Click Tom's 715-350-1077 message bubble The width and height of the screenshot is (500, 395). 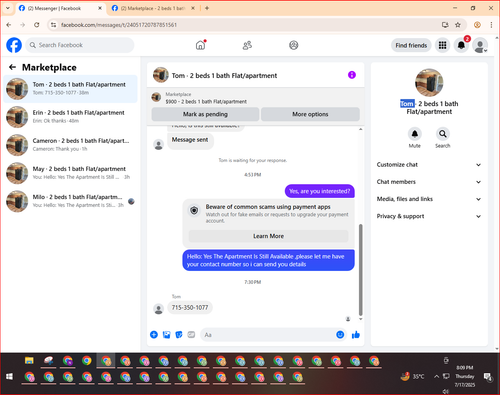coord(190,307)
